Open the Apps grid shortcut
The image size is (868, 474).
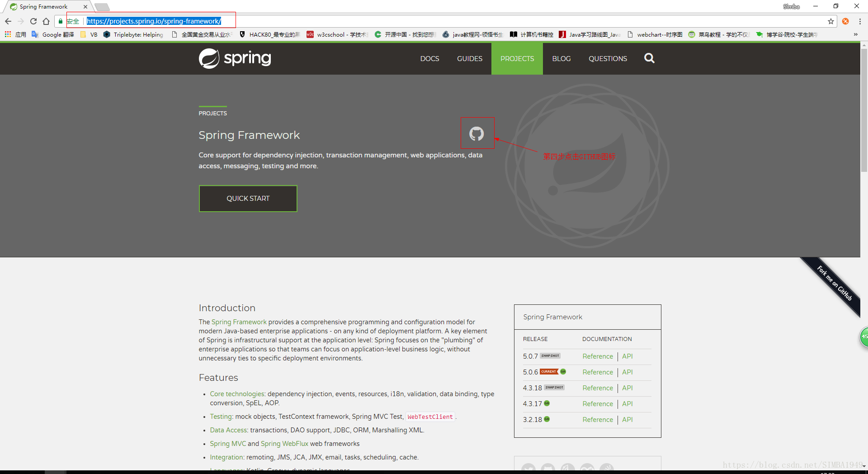click(15, 34)
